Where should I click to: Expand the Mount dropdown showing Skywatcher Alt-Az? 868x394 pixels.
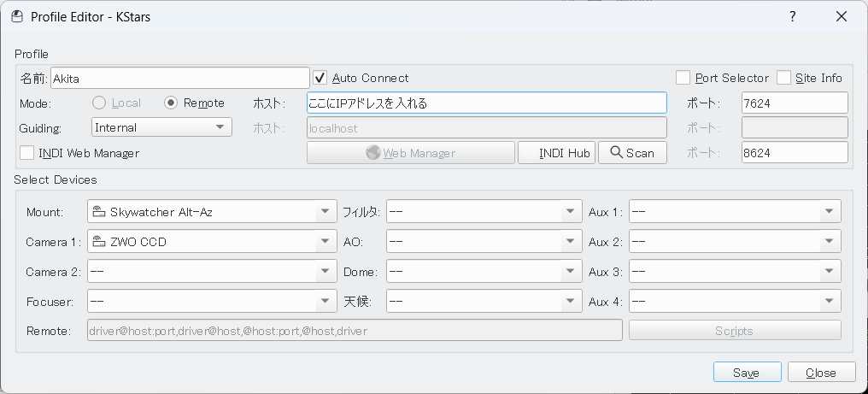coord(212,212)
